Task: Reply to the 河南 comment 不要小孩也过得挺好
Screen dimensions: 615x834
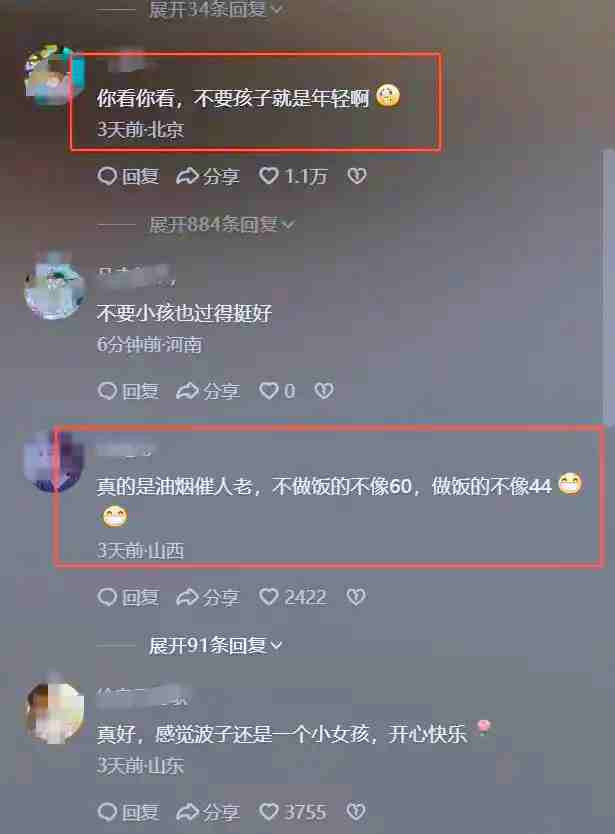Action: 128,391
